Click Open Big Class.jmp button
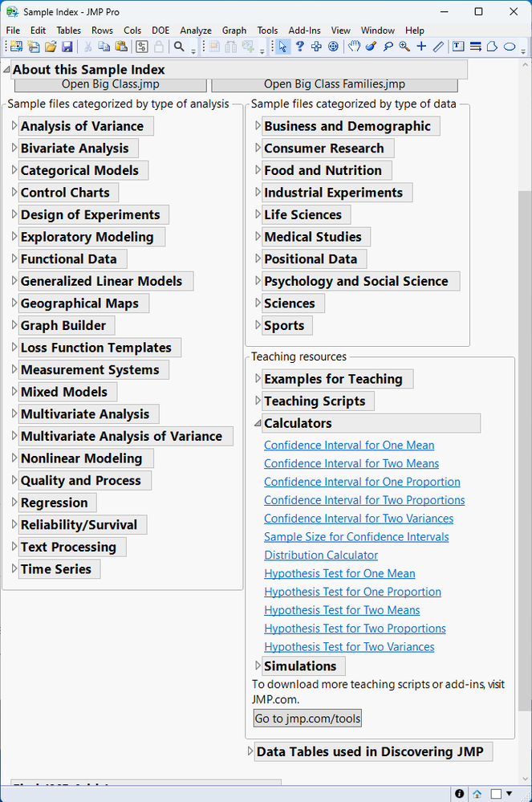The image size is (532, 802). tap(110, 84)
